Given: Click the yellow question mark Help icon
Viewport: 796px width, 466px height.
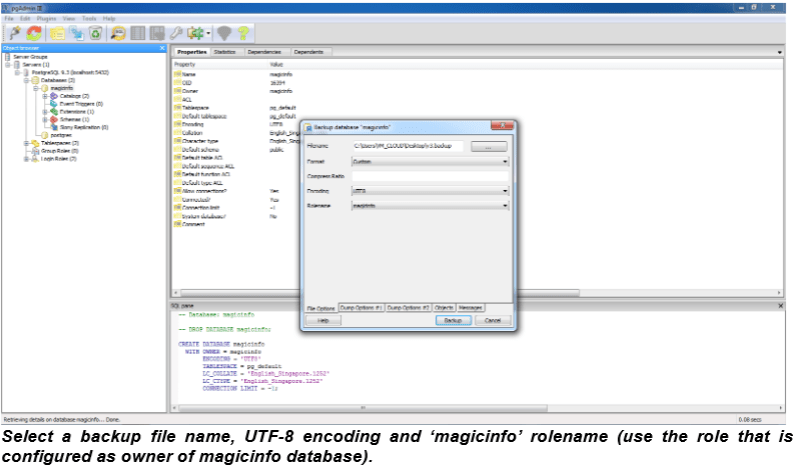Looking at the screenshot, I should coord(244,34).
